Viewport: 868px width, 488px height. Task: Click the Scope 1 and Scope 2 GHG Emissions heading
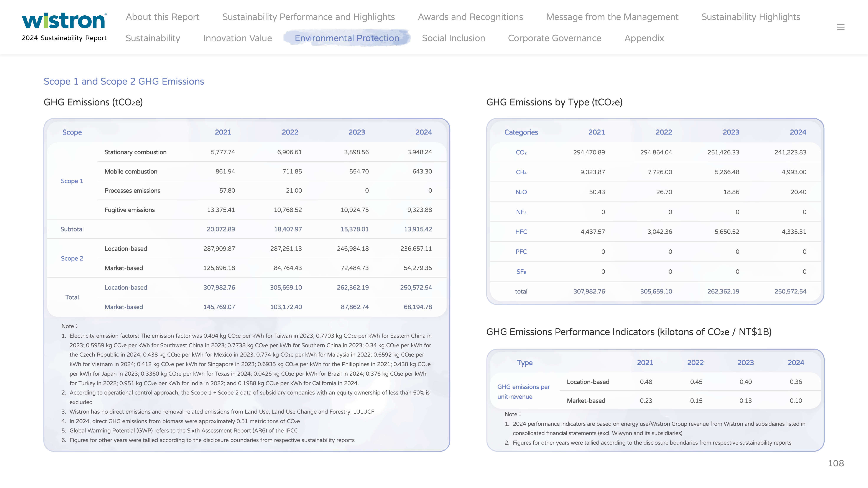point(124,81)
